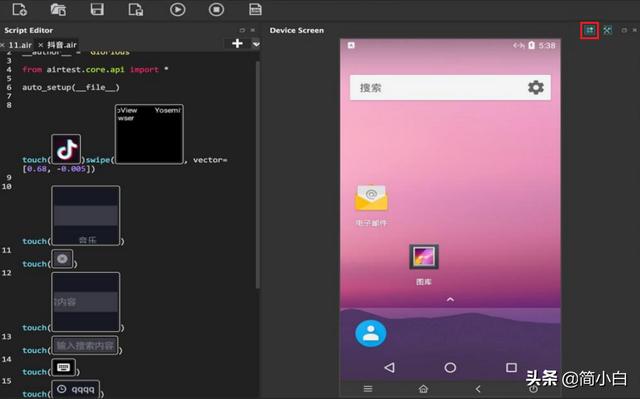Click the power icon below device screen
640x399 pixels.
(533, 389)
